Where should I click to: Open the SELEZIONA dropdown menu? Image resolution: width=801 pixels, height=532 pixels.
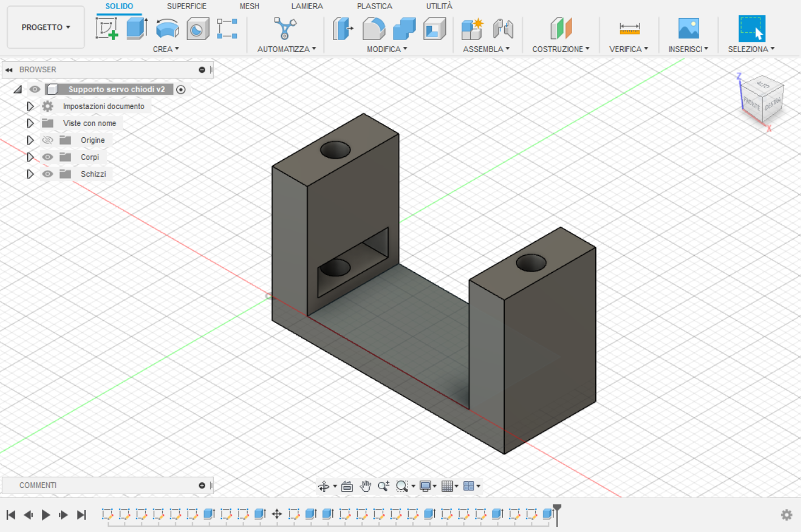(x=751, y=49)
